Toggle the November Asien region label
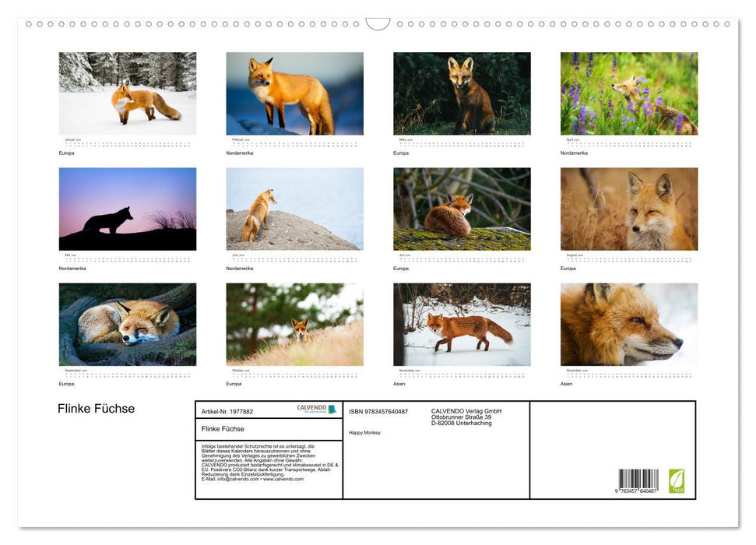Viewport: 756px width, 545px height. click(x=399, y=384)
